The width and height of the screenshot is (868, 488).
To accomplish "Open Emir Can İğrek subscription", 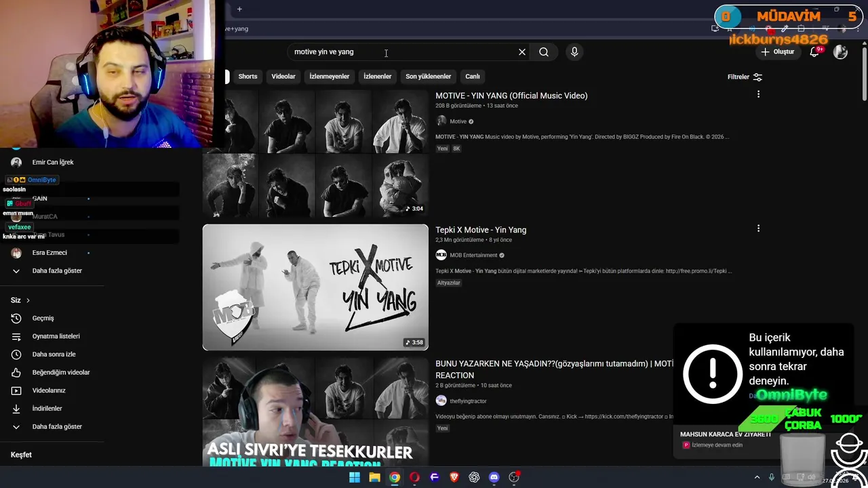I will (x=52, y=163).
